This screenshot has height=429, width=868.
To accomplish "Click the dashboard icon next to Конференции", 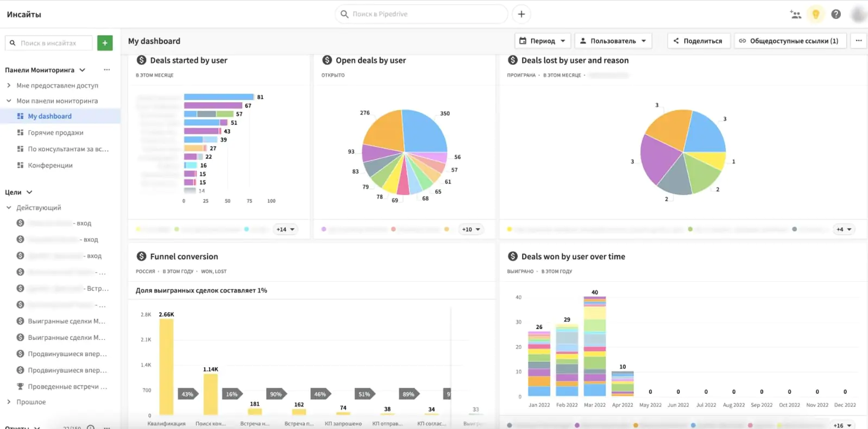I will tap(20, 165).
